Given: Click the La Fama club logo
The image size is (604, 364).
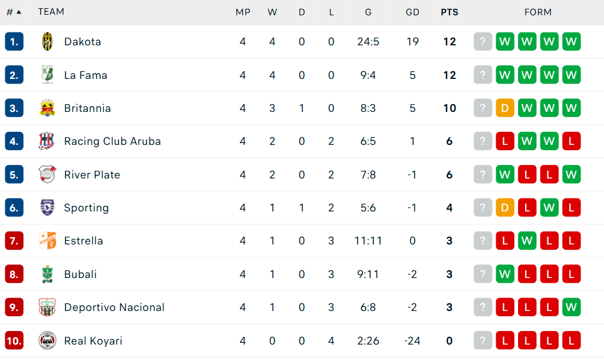Looking at the screenshot, I should 47,75.
